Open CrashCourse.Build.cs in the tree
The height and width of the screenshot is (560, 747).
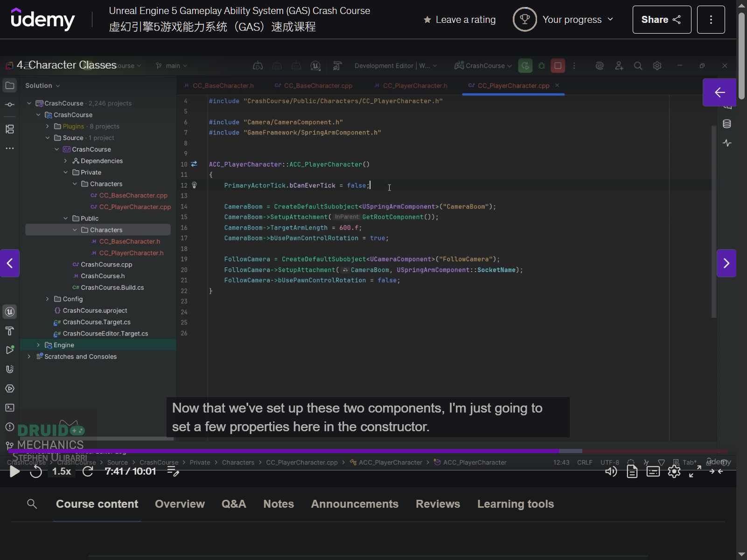pyautogui.click(x=108, y=287)
